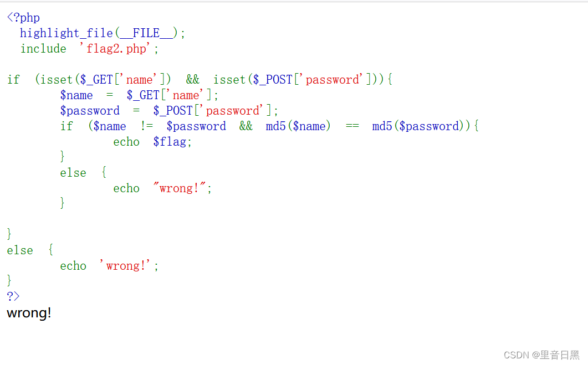Viewport: 588px width, 365px height.
Task: Click the $name variable assignment
Action: click(76, 95)
